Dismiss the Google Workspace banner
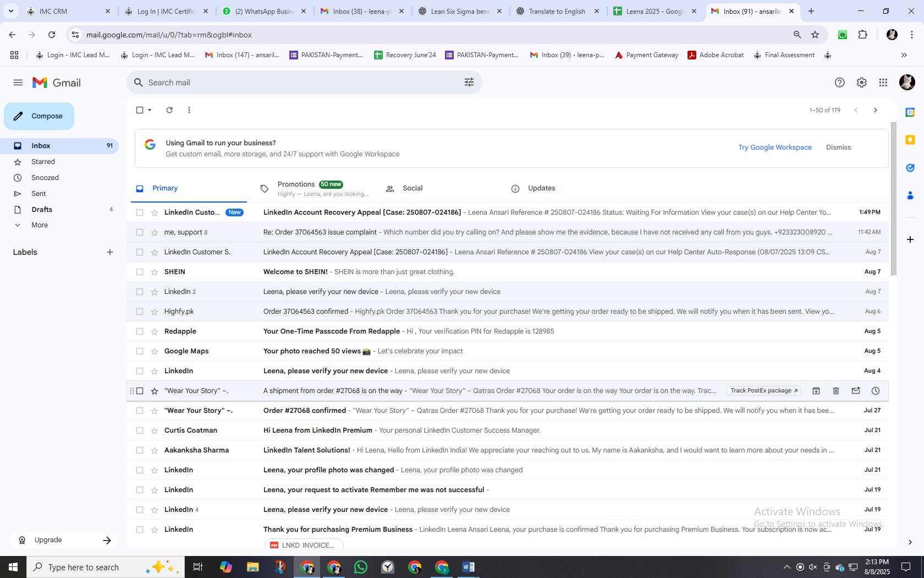 pos(838,148)
